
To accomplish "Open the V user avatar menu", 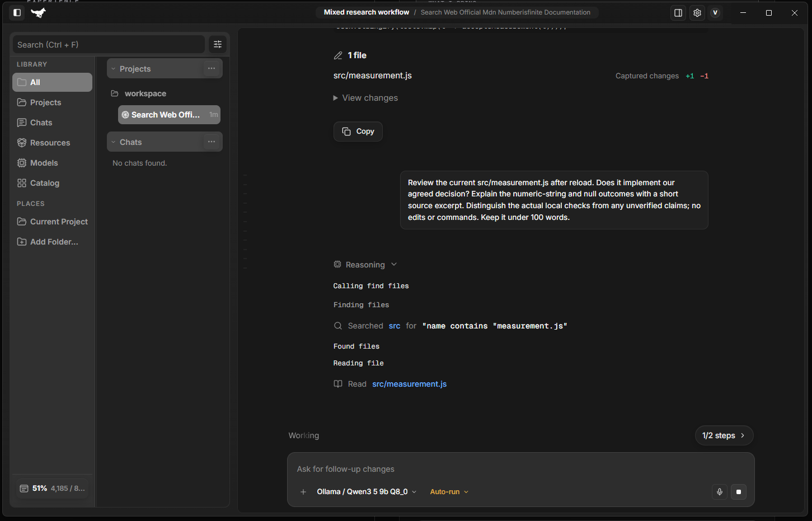I will (x=715, y=13).
